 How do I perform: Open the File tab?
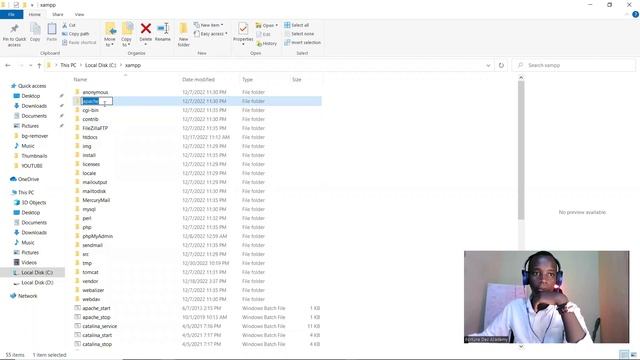click(x=11, y=14)
